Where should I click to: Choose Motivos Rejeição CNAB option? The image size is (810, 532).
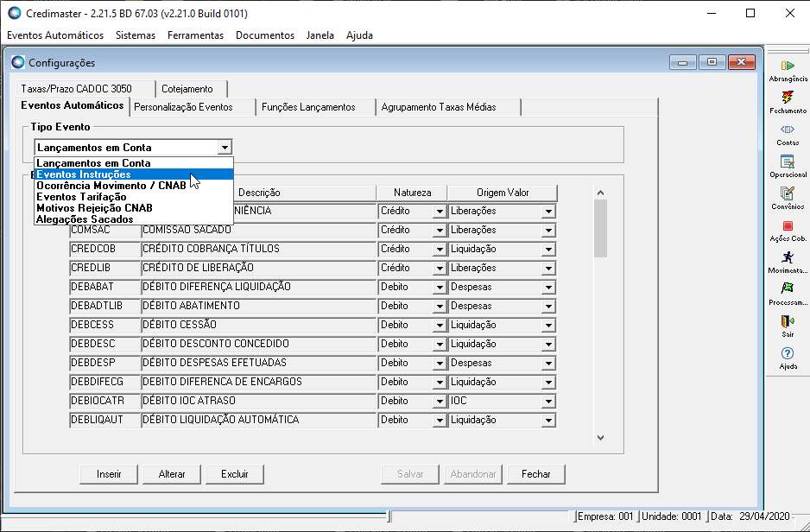pos(134,208)
